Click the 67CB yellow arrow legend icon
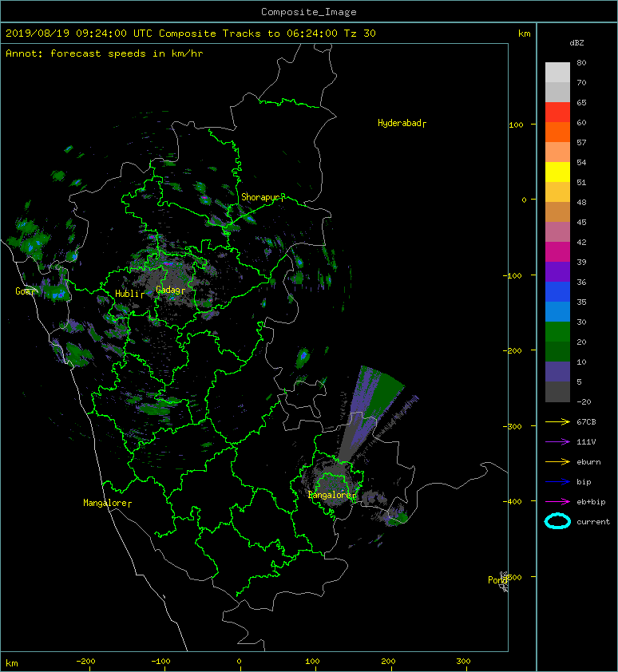 pos(557,422)
